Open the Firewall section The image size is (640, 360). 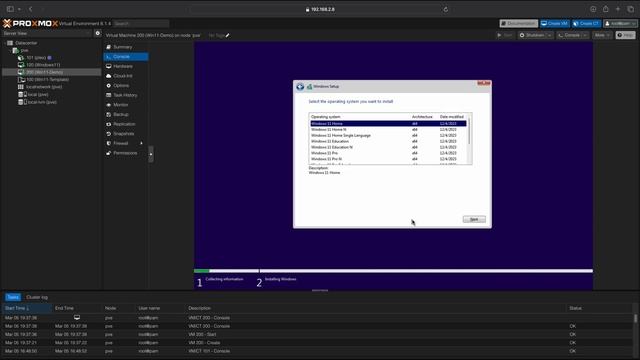pos(121,143)
